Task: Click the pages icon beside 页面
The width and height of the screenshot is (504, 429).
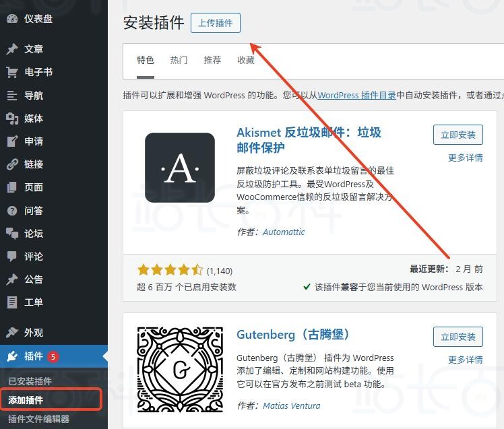Action: [x=12, y=187]
